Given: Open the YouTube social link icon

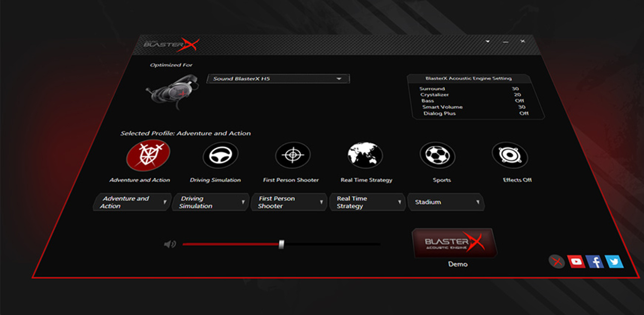Looking at the screenshot, I should point(576,261).
